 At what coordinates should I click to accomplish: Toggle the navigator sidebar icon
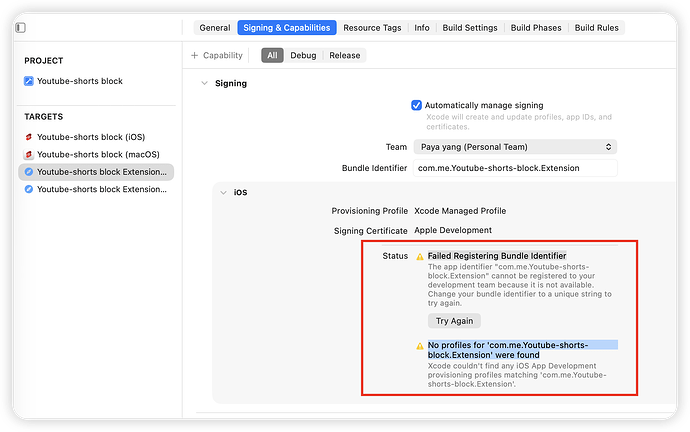[x=20, y=28]
